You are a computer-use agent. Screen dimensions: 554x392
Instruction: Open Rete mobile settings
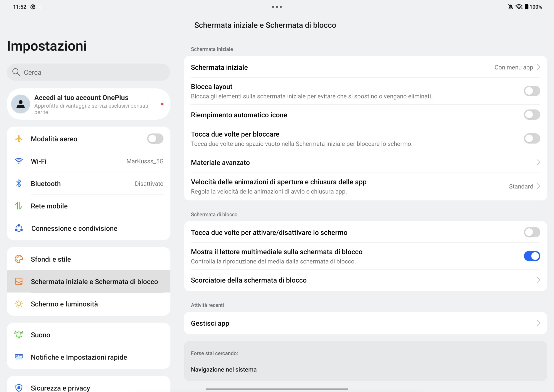tap(89, 206)
